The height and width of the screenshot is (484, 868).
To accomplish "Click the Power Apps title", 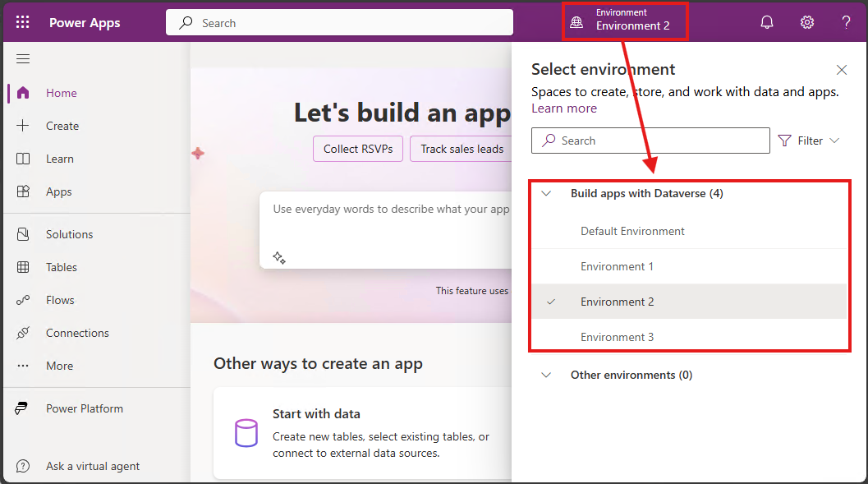I will click(x=85, y=23).
